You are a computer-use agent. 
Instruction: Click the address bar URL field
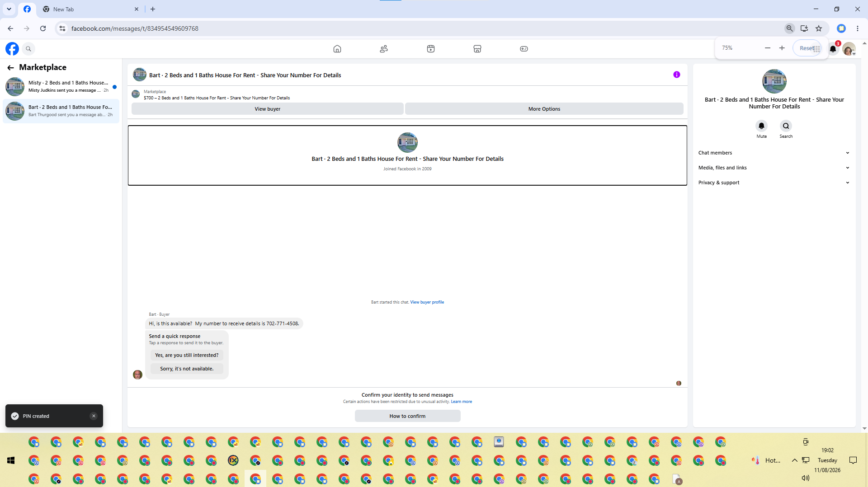click(x=425, y=28)
